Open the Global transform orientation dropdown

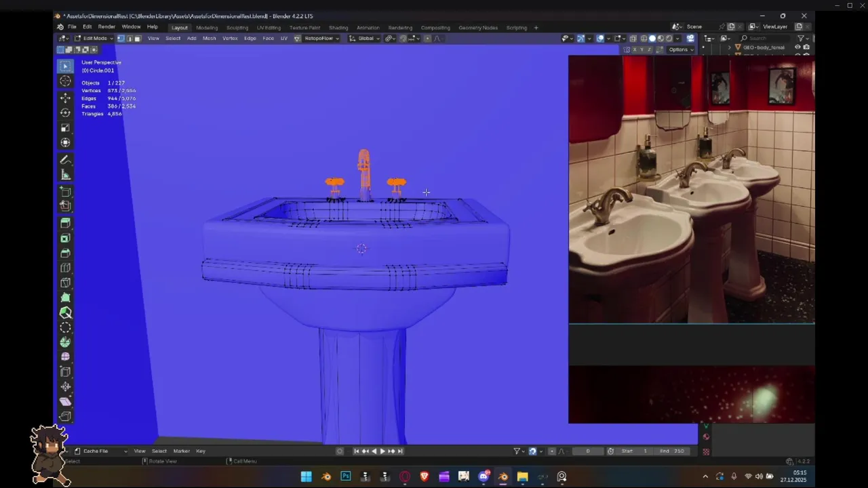click(364, 39)
